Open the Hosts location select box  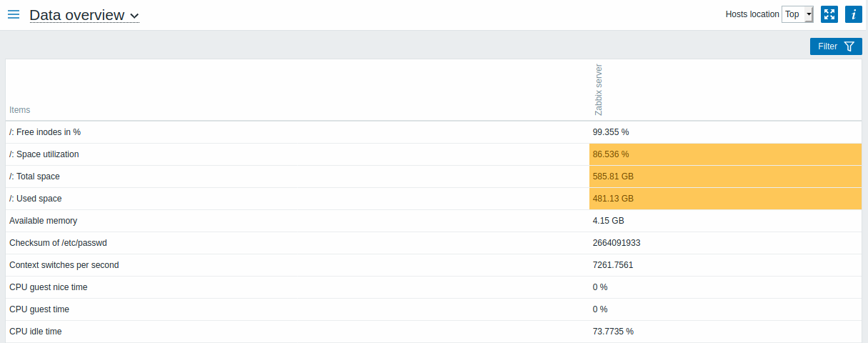797,14
